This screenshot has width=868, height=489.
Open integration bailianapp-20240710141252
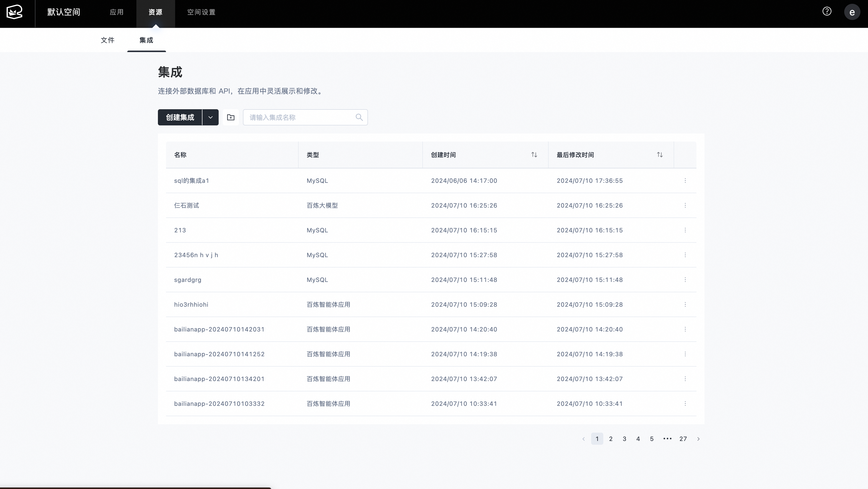click(219, 354)
